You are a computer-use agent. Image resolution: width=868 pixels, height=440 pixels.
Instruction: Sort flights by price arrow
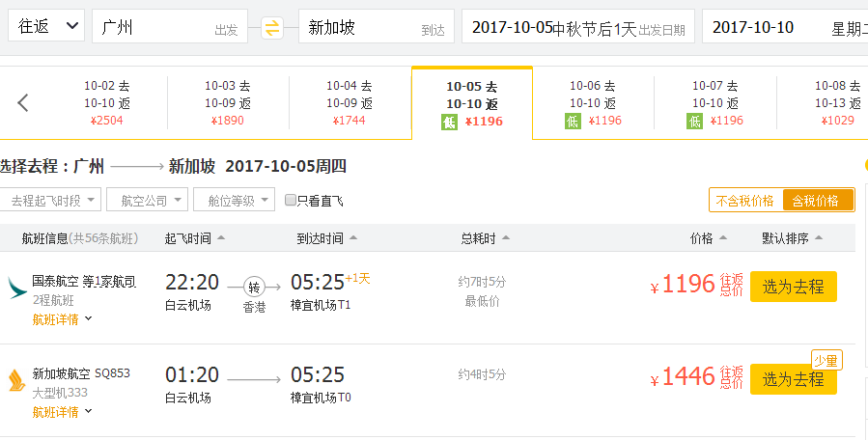click(722, 238)
